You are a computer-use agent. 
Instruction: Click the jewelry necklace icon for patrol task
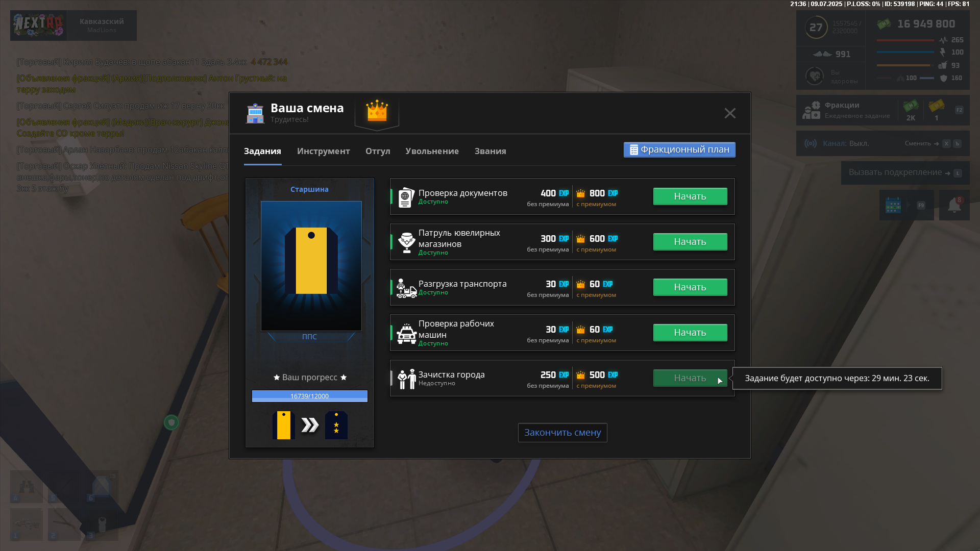(407, 242)
